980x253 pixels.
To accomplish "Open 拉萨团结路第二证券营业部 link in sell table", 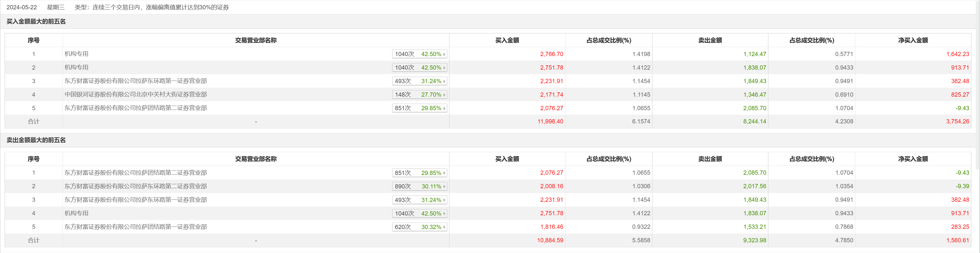I will [x=136, y=173].
